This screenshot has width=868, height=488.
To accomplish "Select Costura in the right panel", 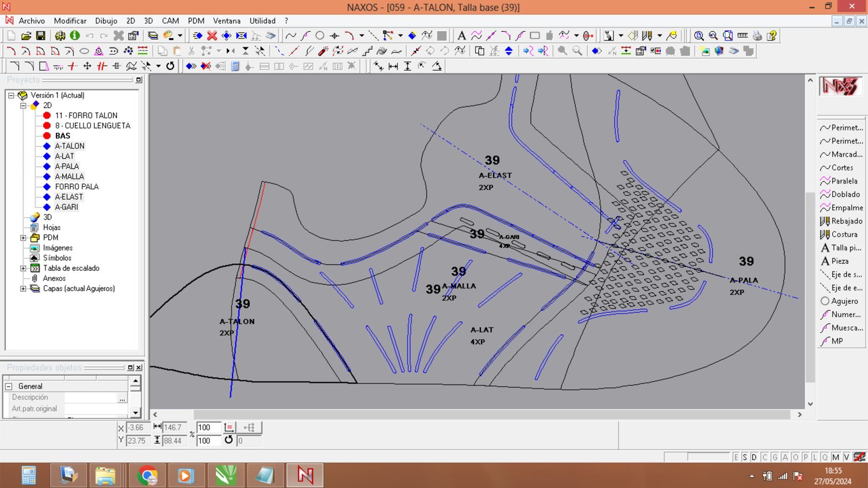I will [844, 234].
